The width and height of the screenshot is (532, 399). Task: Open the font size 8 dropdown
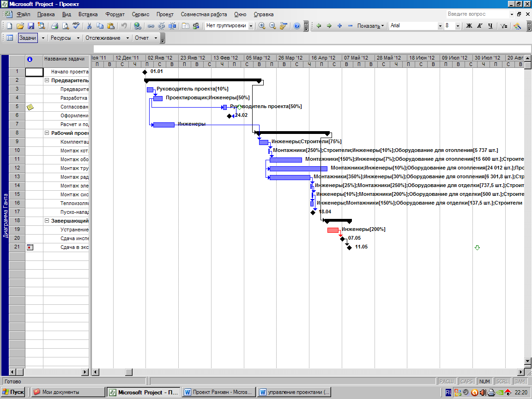[x=458, y=26]
